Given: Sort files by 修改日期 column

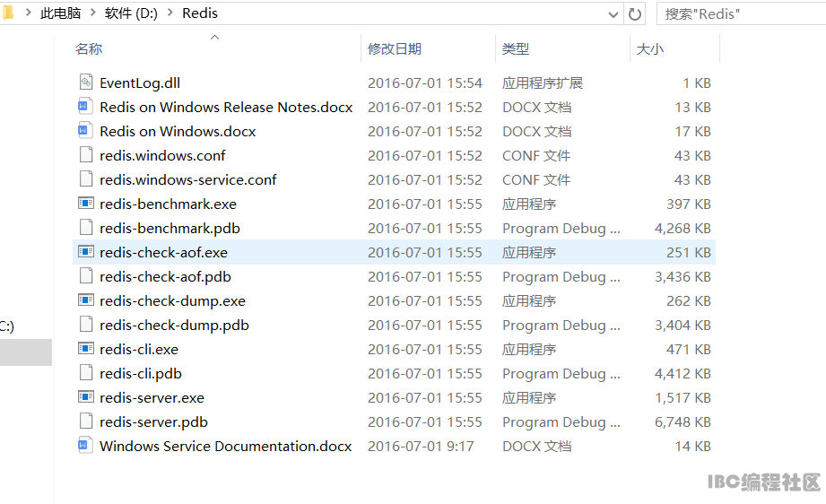Looking at the screenshot, I should 395,49.
